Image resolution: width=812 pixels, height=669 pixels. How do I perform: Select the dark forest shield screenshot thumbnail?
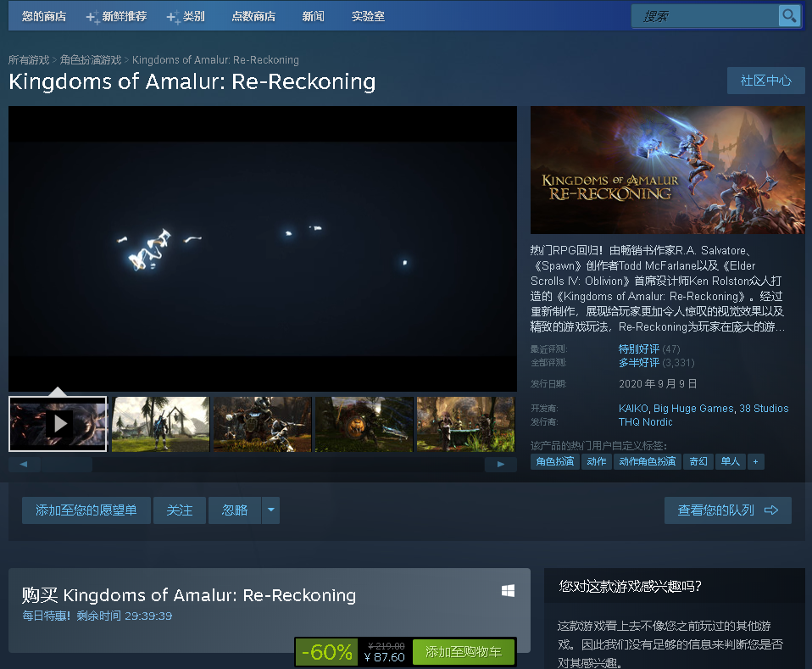[x=364, y=424]
